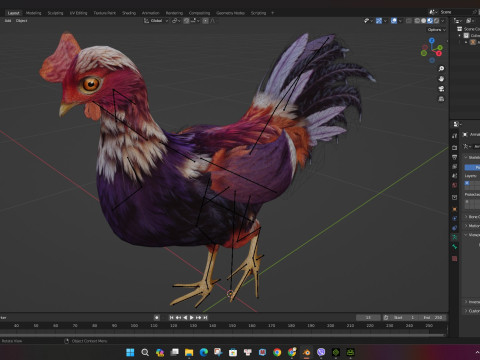Viewport: 480px width, 360px height.
Task: Select material preview shading
Action: point(430,21)
